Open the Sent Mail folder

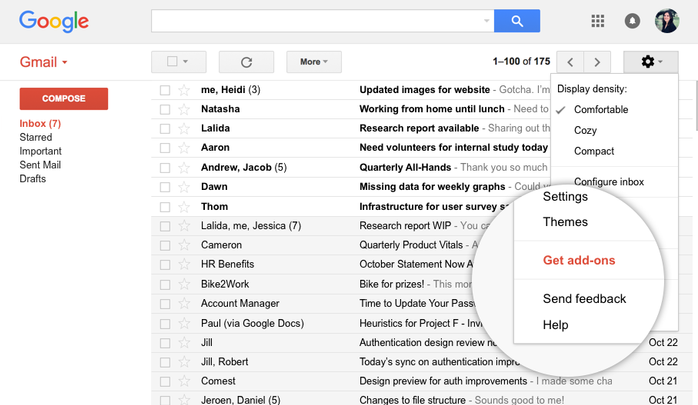[x=40, y=165]
